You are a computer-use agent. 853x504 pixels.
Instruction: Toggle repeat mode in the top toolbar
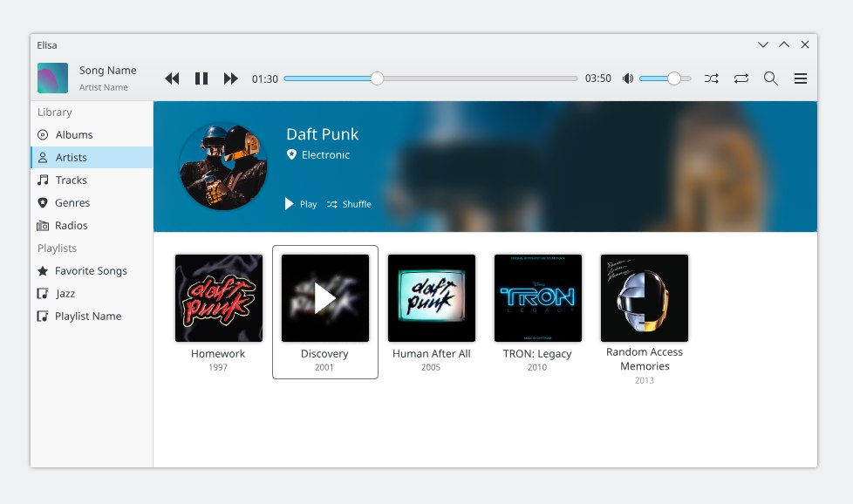pyautogui.click(x=741, y=78)
